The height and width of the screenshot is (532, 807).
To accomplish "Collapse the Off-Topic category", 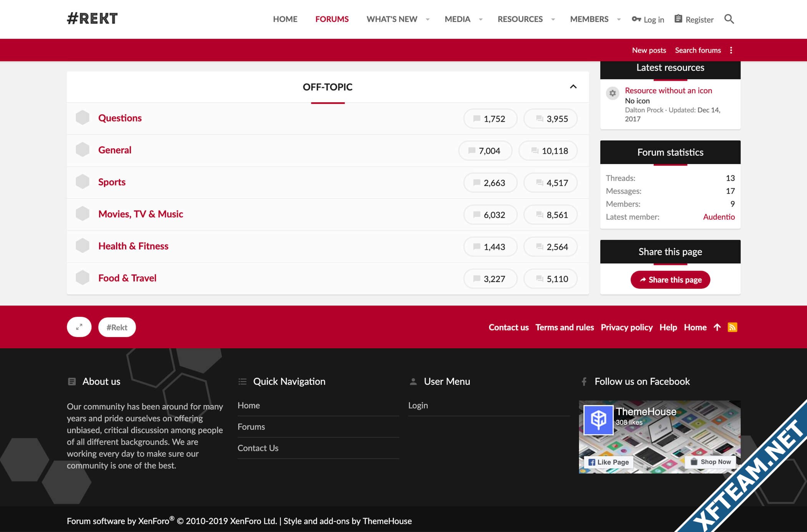I will 573,87.
